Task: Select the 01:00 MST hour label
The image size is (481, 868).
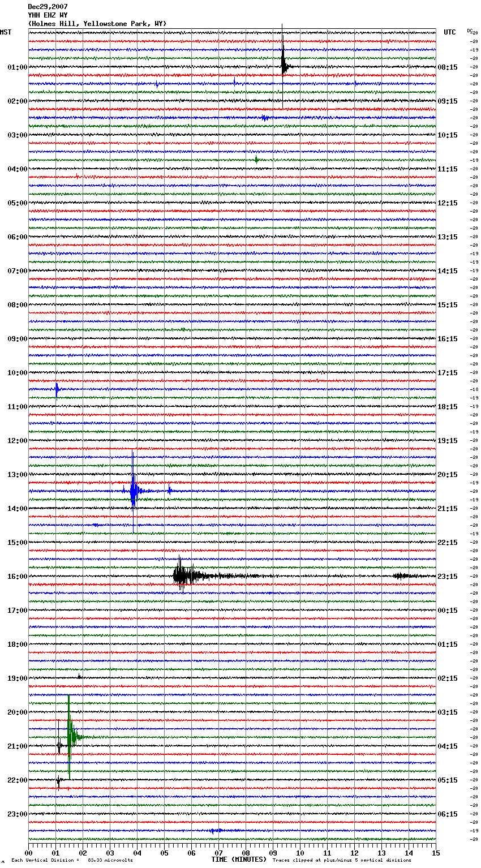Action: click(17, 67)
